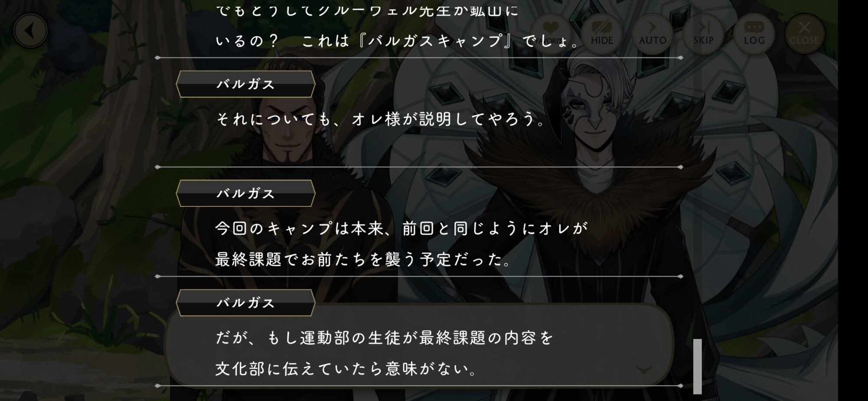Close the log with CLOSE button

(804, 33)
